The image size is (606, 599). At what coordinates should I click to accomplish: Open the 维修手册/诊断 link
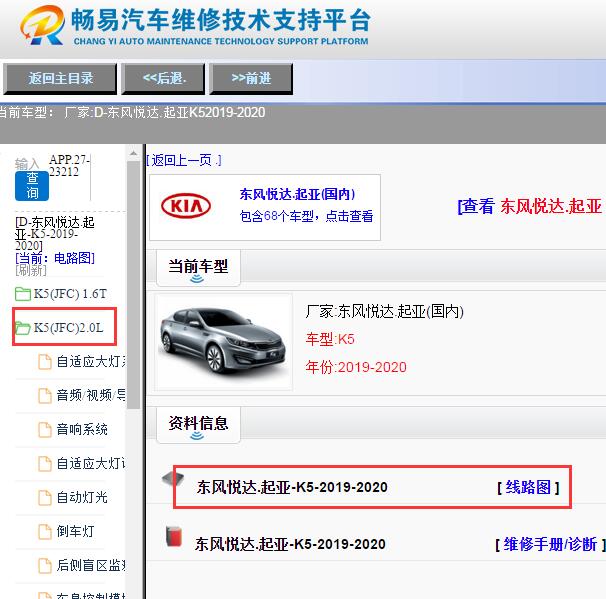[x=550, y=545]
